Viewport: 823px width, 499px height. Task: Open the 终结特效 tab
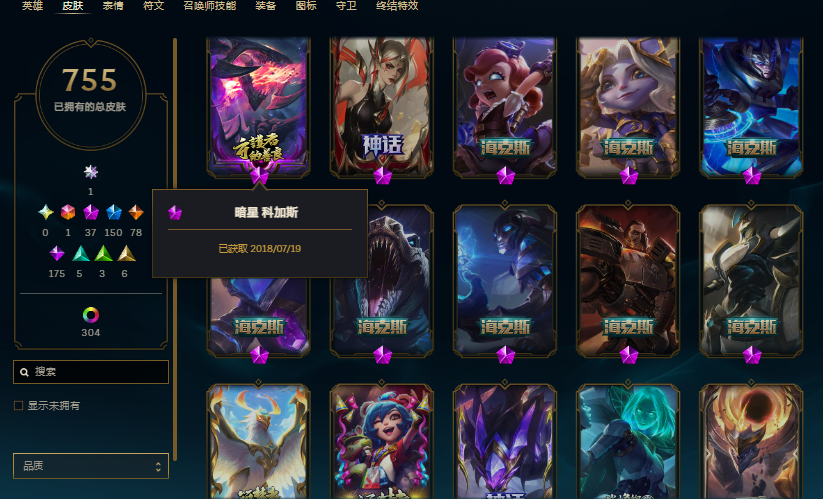click(397, 6)
